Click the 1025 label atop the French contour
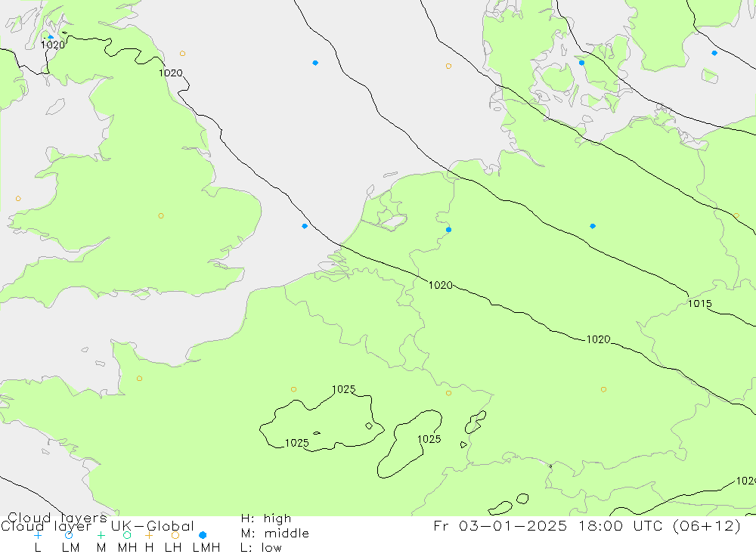 point(344,389)
